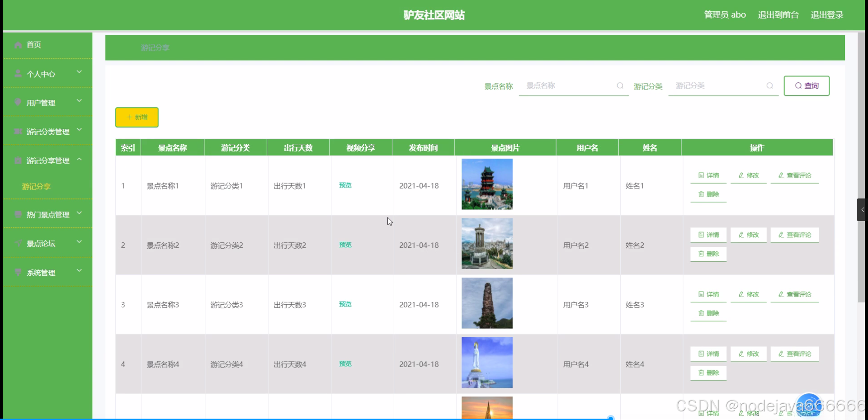Click 查看评论 for 景点名称2
This screenshot has width=868, height=420.
point(795,235)
